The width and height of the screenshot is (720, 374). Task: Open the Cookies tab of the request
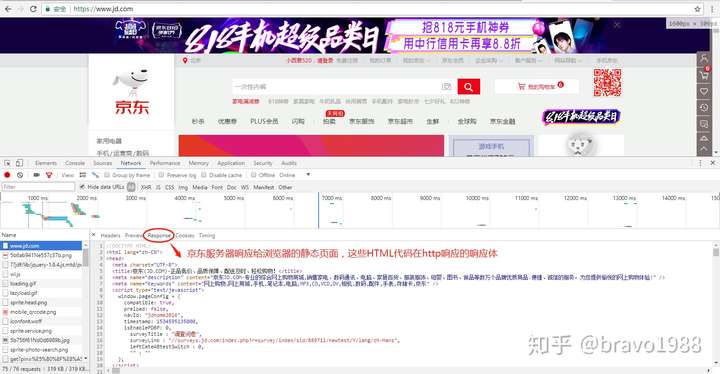[x=185, y=235]
